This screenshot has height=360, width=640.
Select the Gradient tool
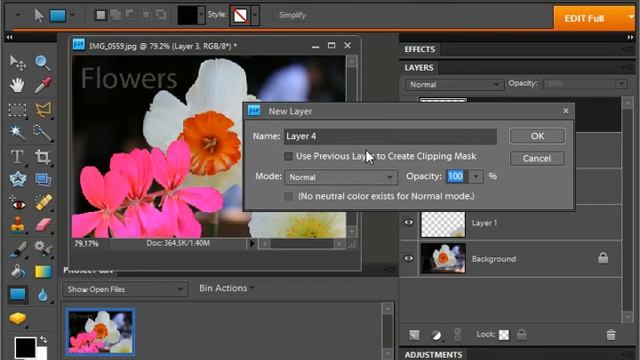coord(43,271)
